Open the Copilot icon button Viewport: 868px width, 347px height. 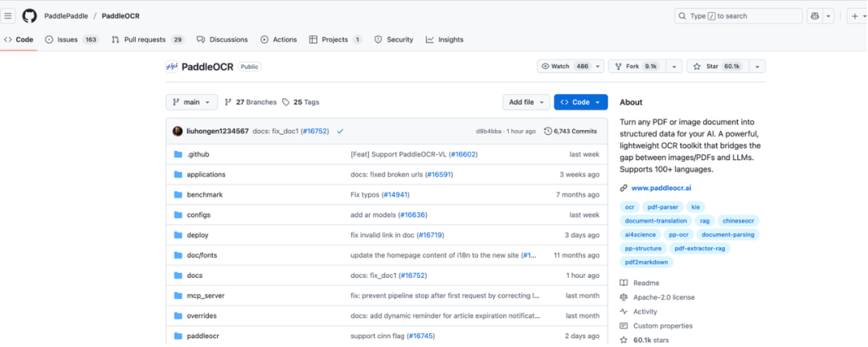tap(815, 16)
